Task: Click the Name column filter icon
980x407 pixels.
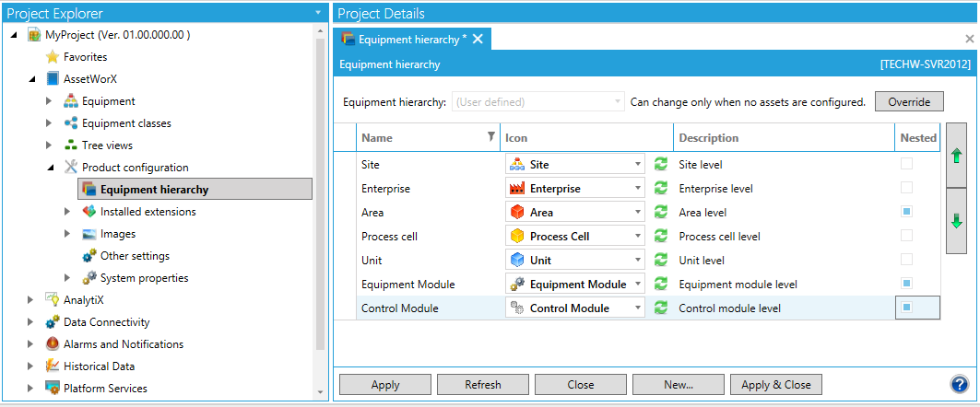Action: click(x=490, y=137)
